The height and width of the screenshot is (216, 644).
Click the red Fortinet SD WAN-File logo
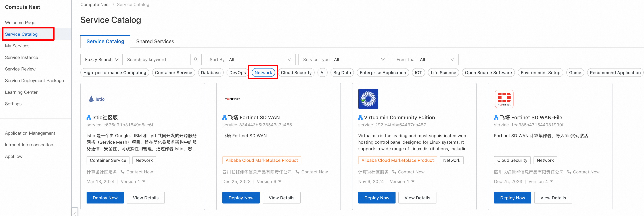pos(504,99)
